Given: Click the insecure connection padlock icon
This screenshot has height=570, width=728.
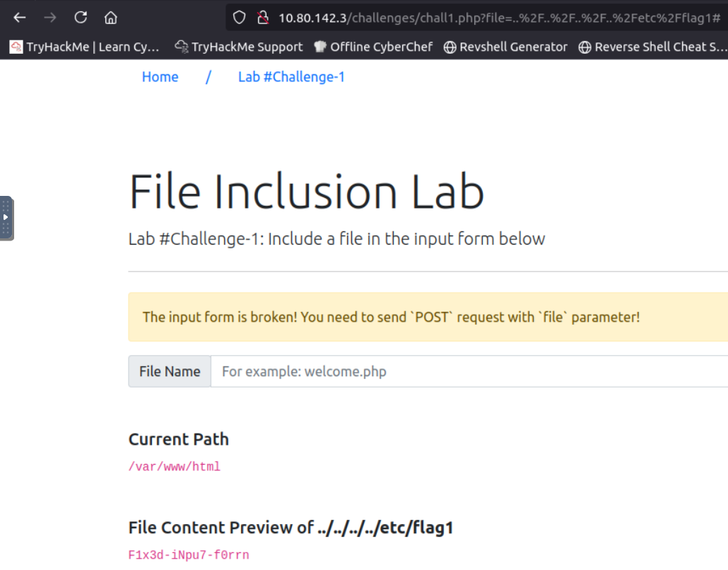Looking at the screenshot, I should (x=262, y=18).
